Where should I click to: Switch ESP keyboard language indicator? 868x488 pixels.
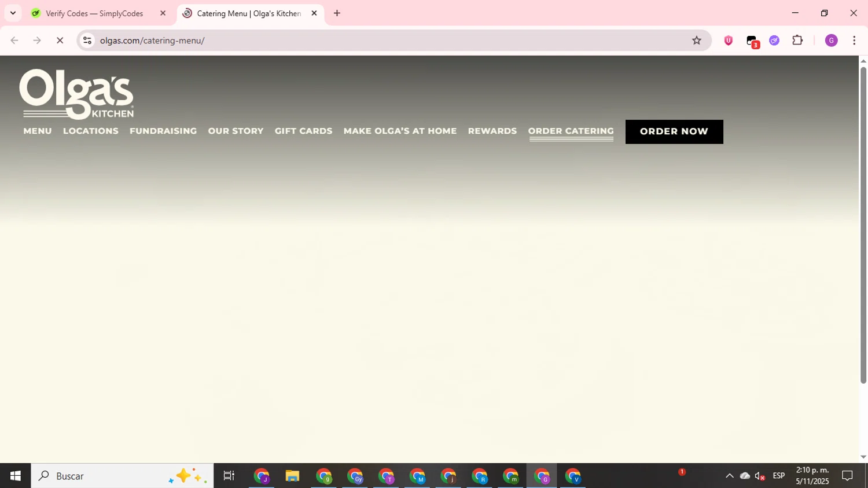(779, 476)
